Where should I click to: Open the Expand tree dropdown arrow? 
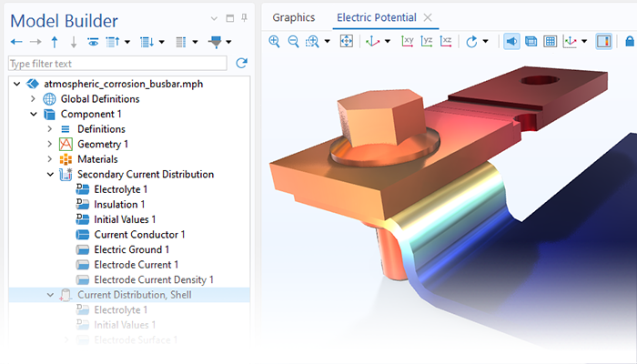click(x=162, y=42)
